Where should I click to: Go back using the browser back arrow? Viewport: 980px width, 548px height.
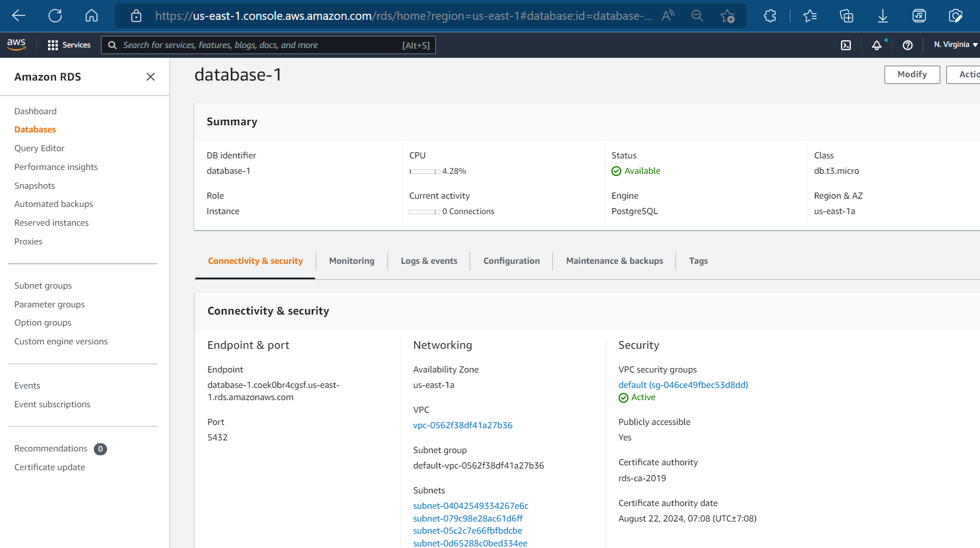(19, 15)
